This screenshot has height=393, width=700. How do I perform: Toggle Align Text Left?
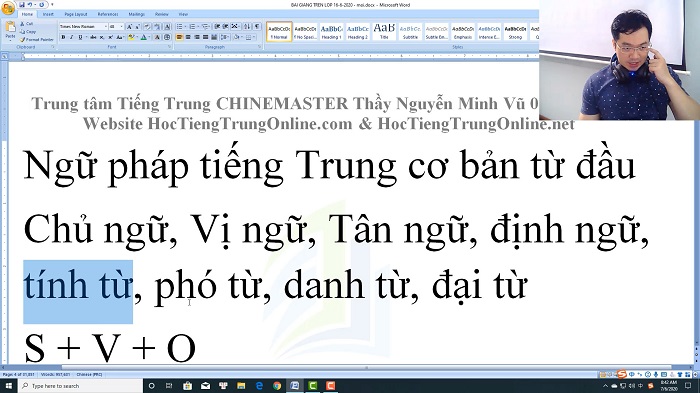click(x=179, y=37)
